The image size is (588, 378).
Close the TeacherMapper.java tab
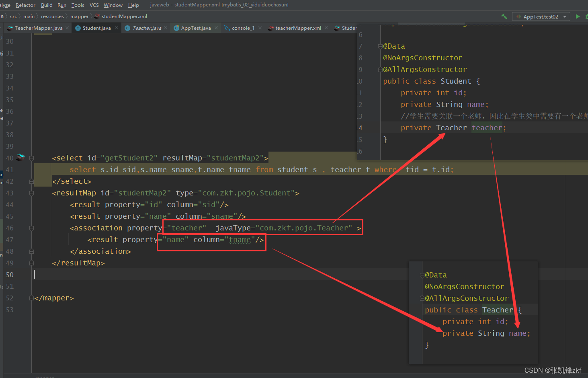[67, 28]
